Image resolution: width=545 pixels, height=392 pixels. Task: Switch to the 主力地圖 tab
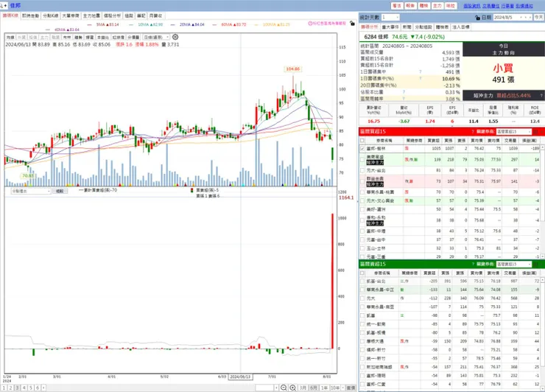91,16
